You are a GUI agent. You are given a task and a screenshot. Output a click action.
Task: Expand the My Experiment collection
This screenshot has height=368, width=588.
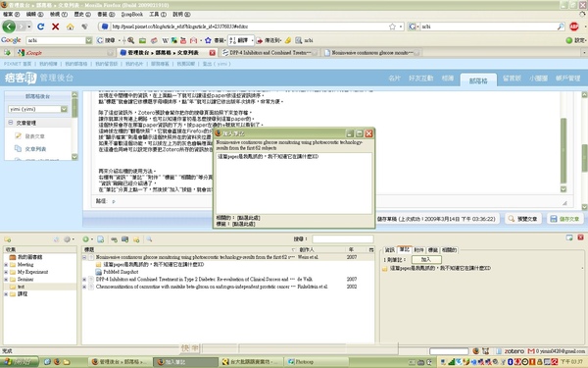(x=6, y=272)
